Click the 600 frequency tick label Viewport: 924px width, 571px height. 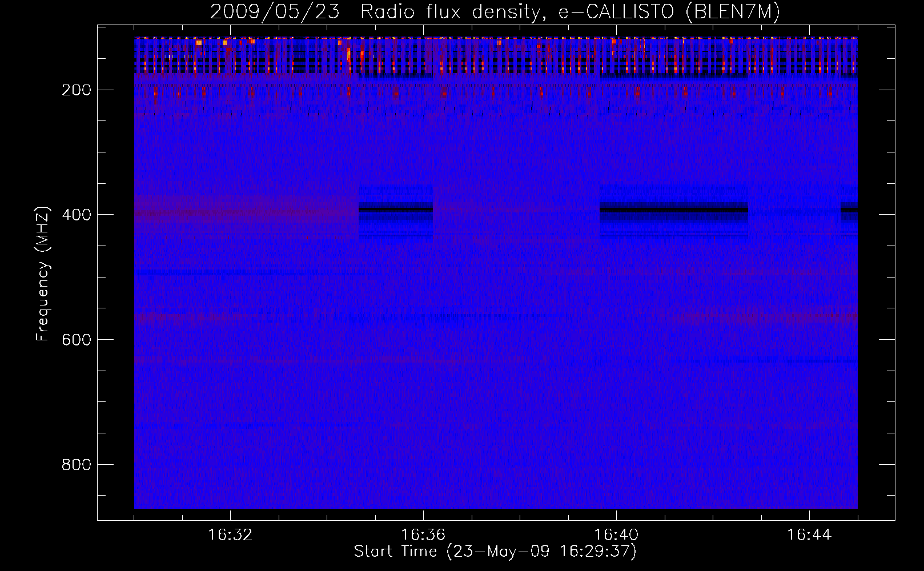click(77, 340)
